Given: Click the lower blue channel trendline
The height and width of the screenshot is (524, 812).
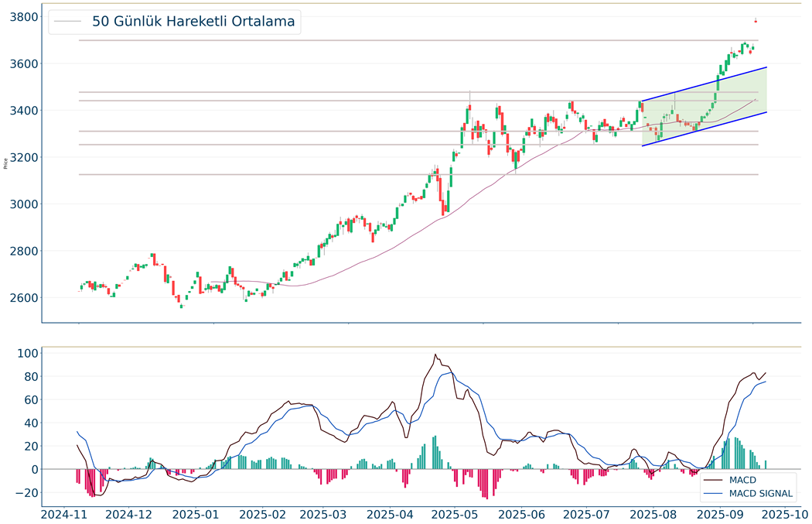Looking at the screenshot, I should pyautogui.click(x=696, y=132).
